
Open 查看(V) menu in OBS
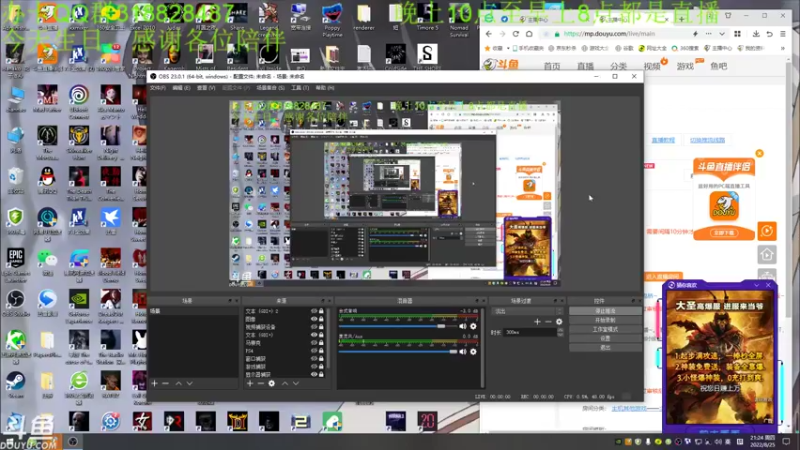click(x=206, y=88)
